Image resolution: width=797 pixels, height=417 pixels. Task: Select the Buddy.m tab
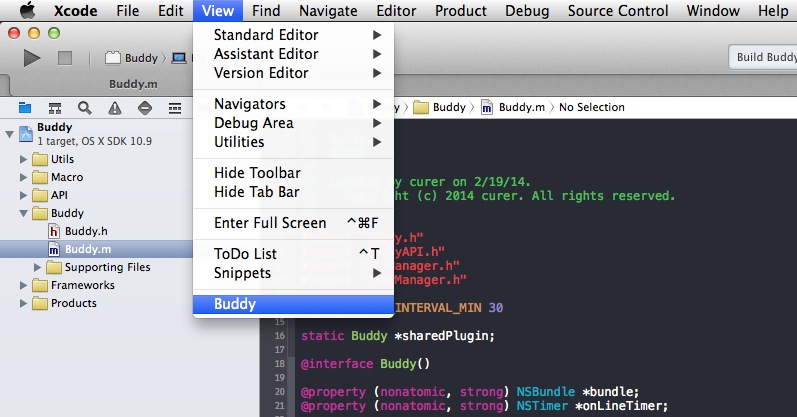pyautogui.click(x=133, y=84)
